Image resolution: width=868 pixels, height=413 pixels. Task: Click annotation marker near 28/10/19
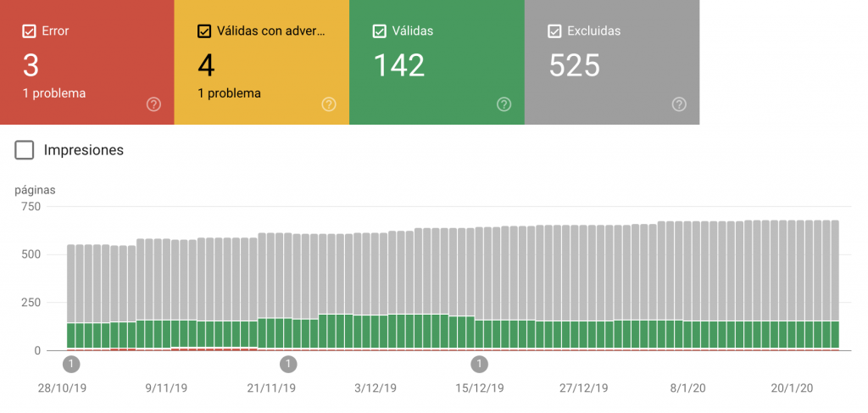[x=71, y=365]
